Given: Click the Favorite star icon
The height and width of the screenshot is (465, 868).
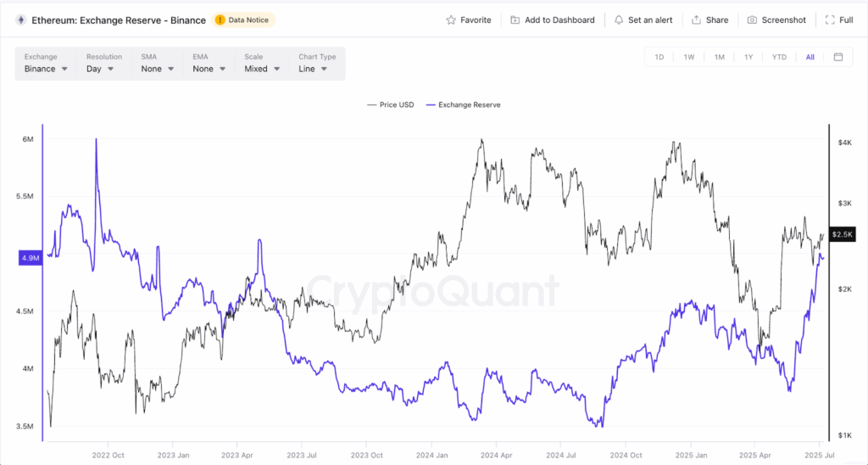Looking at the screenshot, I should [x=451, y=20].
